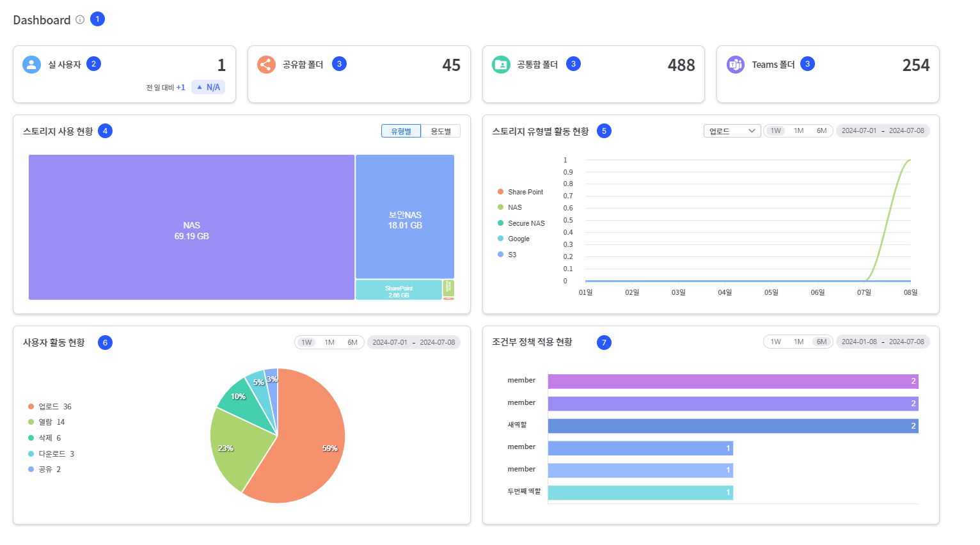This screenshot has width=980, height=545.
Task: Click the N/A up-arrow badge
Action: (x=208, y=87)
